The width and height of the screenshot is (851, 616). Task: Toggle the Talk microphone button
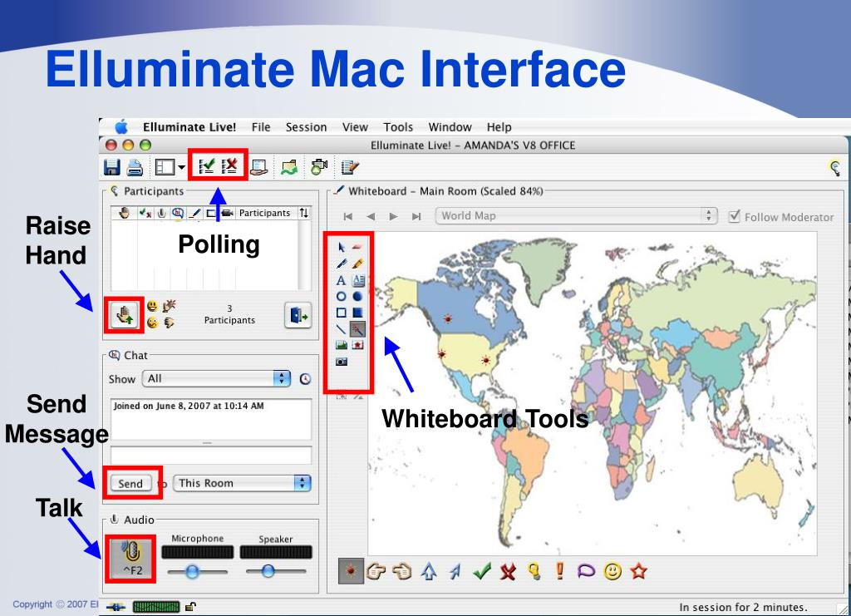click(x=130, y=559)
